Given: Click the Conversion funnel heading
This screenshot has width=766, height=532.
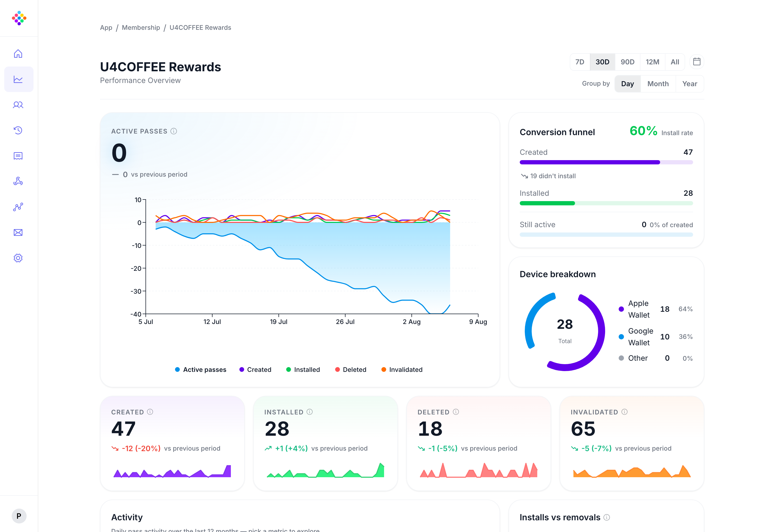Looking at the screenshot, I should click(557, 132).
